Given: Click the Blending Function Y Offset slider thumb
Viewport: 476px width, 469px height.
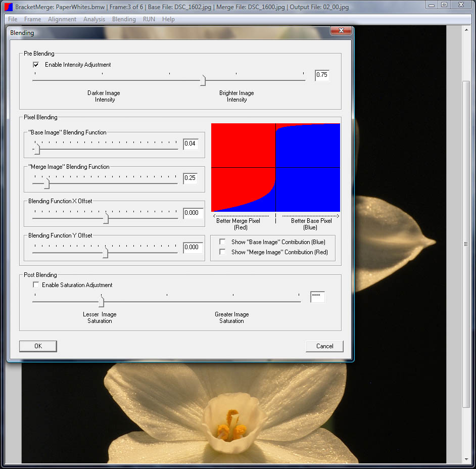Looking at the screenshot, I should click(105, 252).
